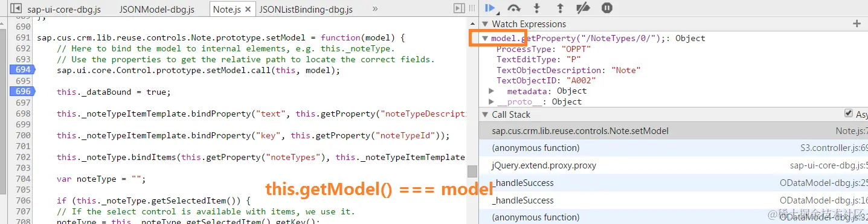Image resolution: width=868 pixels, height=224 pixels.
Task: Deactivate all breakpoints
Action: tap(583, 8)
